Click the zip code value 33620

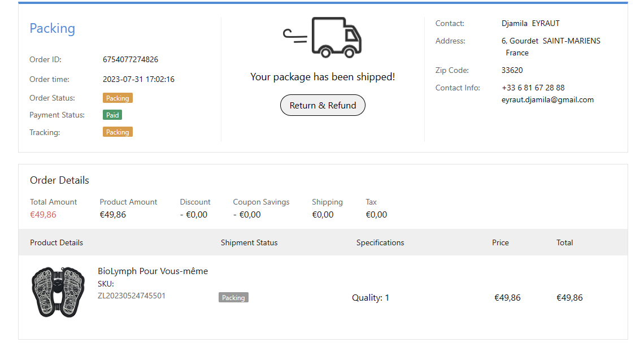[x=512, y=71]
